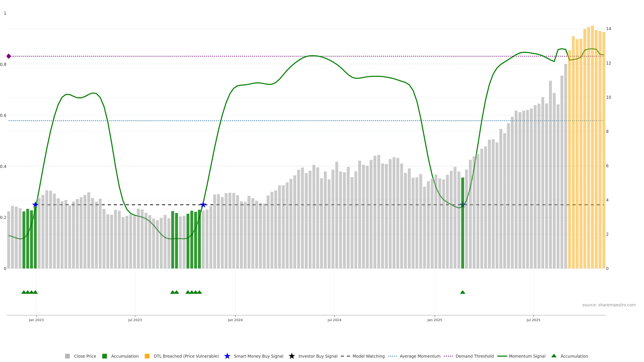The width and height of the screenshot is (644, 362).
Task: Click the purple diamond Demand Threshold marker
Action: point(9,56)
